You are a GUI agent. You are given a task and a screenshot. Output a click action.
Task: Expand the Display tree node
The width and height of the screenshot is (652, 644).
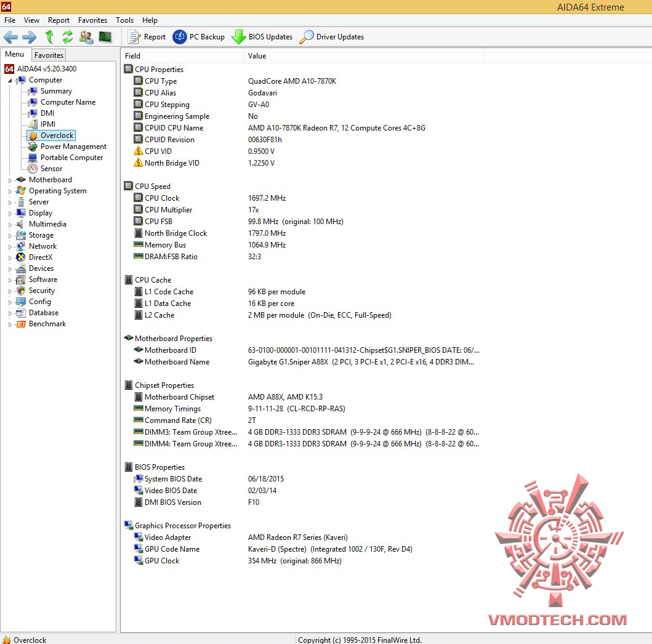point(10,214)
